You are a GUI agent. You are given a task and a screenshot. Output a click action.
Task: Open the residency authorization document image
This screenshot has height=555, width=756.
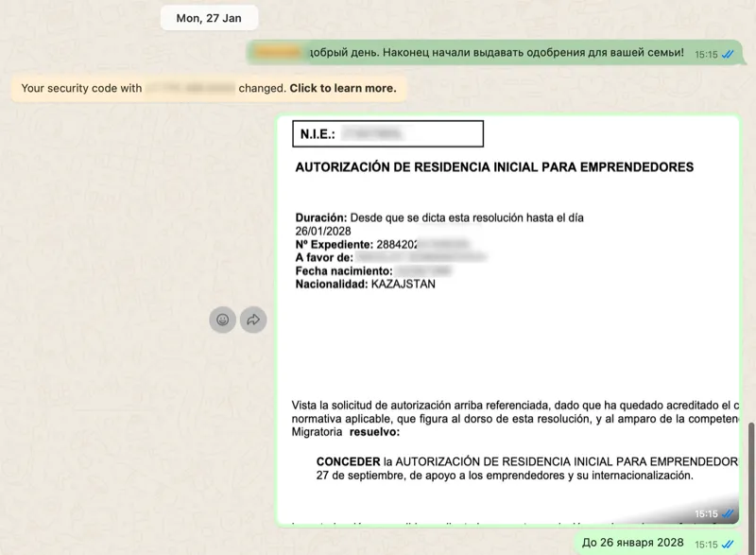click(508, 320)
